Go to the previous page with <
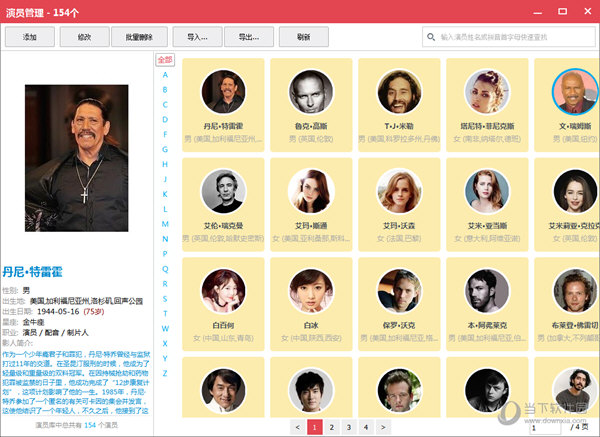The height and width of the screenshot is (437, 600). 298,427
